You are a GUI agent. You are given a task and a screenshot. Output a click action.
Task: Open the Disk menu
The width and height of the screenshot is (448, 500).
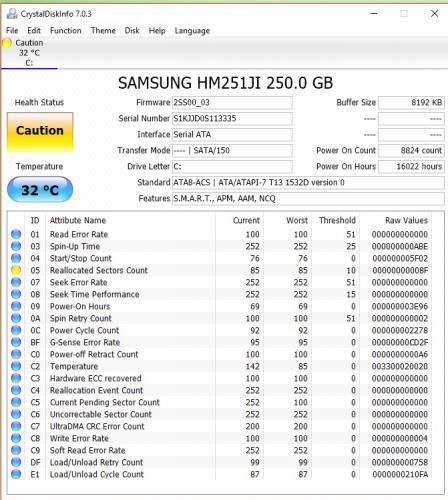pos(132,30)
